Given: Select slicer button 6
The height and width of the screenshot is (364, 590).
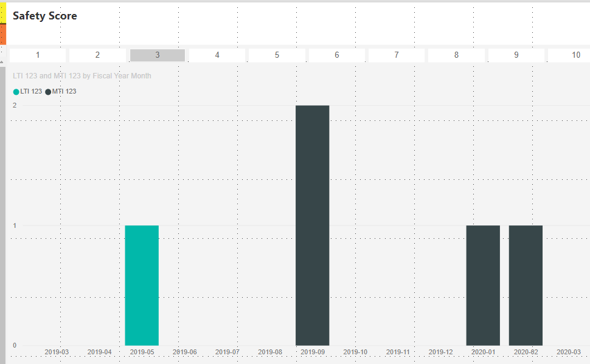Looking at the screenshot, I should (x=337, y=55).
